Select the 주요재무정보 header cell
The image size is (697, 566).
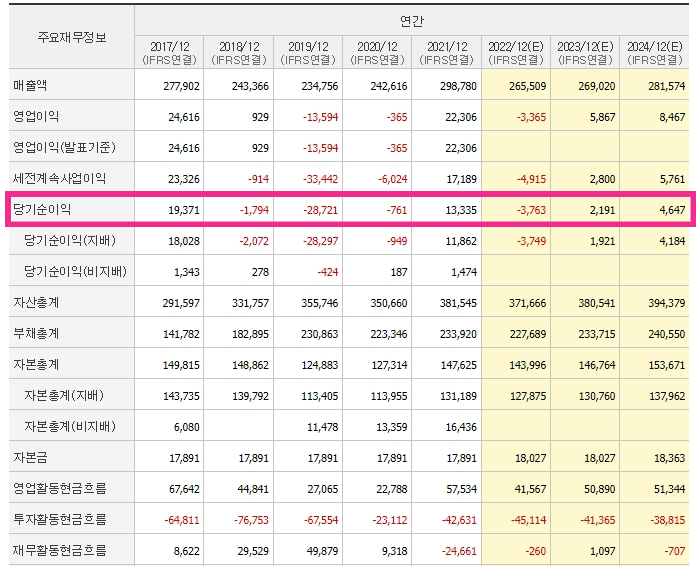pyautogui.click(x=72, y=37)
